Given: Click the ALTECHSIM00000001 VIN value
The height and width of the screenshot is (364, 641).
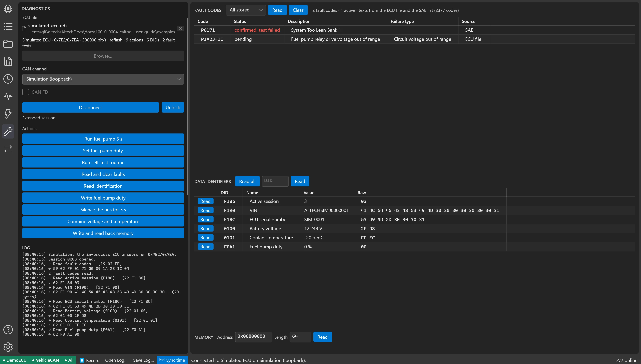Looking at the screenshot, I should pyautogui.click(x=326, y=210).
